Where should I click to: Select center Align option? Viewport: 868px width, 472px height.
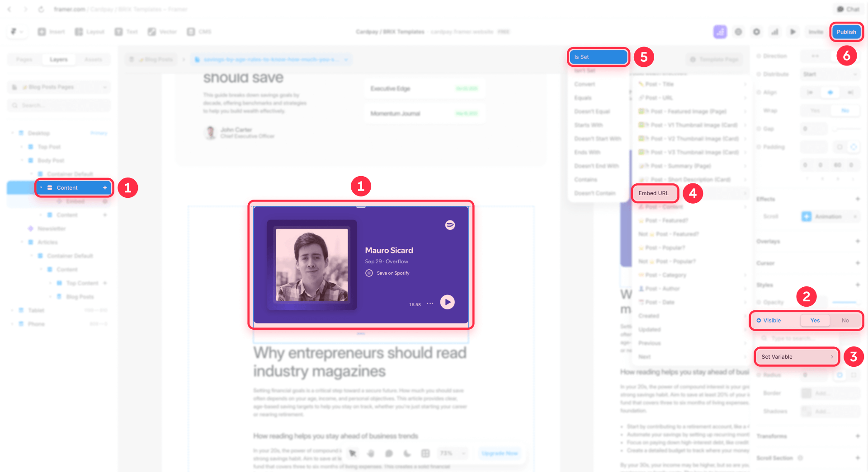pyautogui.click(x=830, y=92)
